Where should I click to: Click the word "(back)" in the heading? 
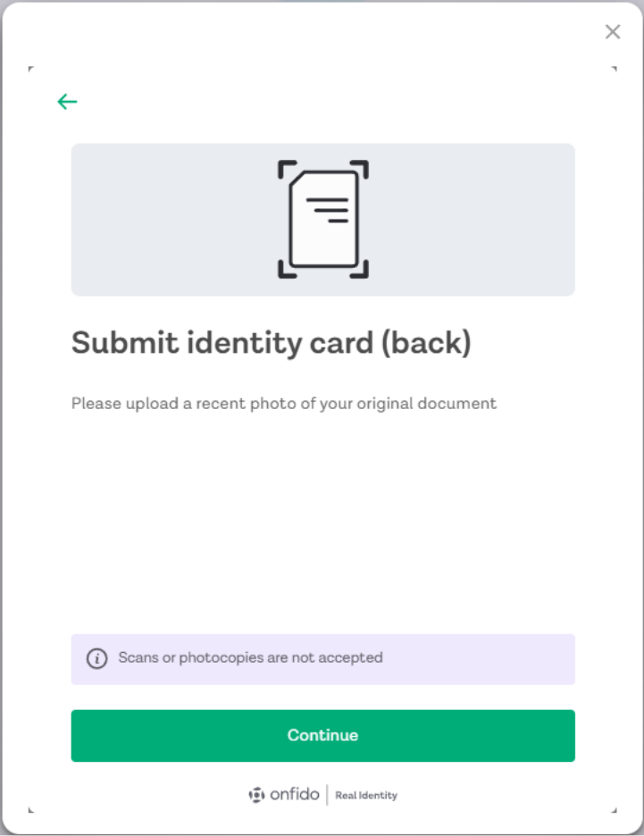(425, 343)
